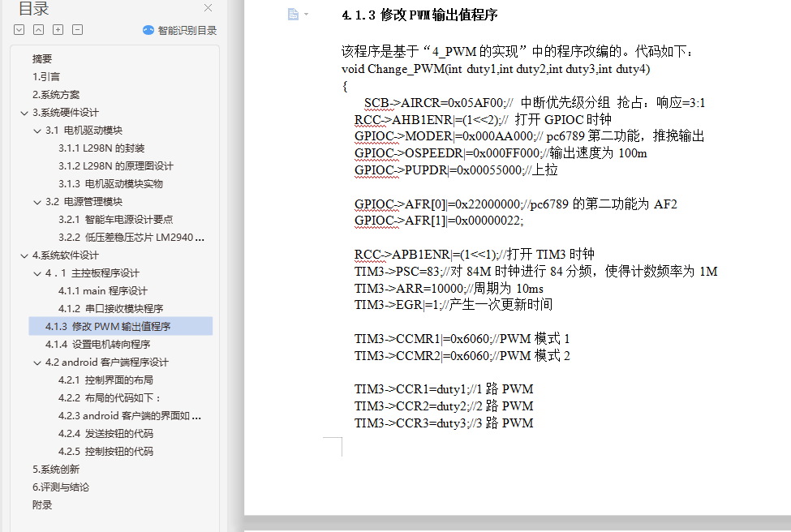
Task: Go to 摘要 in the outline
Action: click(x=42, y=59)
